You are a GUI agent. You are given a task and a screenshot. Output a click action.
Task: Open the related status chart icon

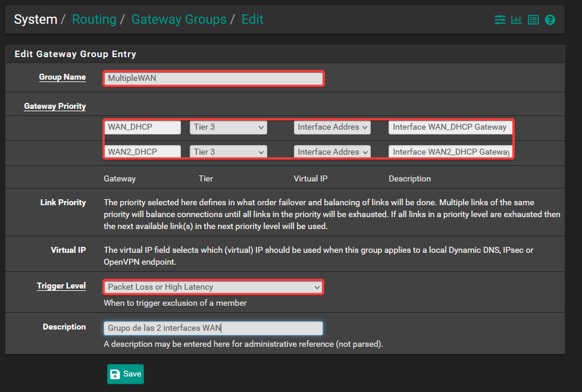(517, 20)
